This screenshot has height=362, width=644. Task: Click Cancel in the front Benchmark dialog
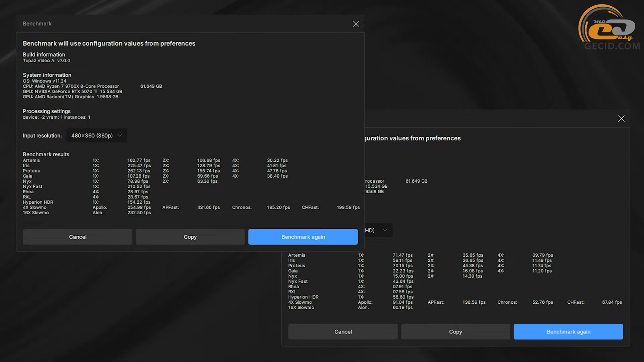tap(77, 237)
